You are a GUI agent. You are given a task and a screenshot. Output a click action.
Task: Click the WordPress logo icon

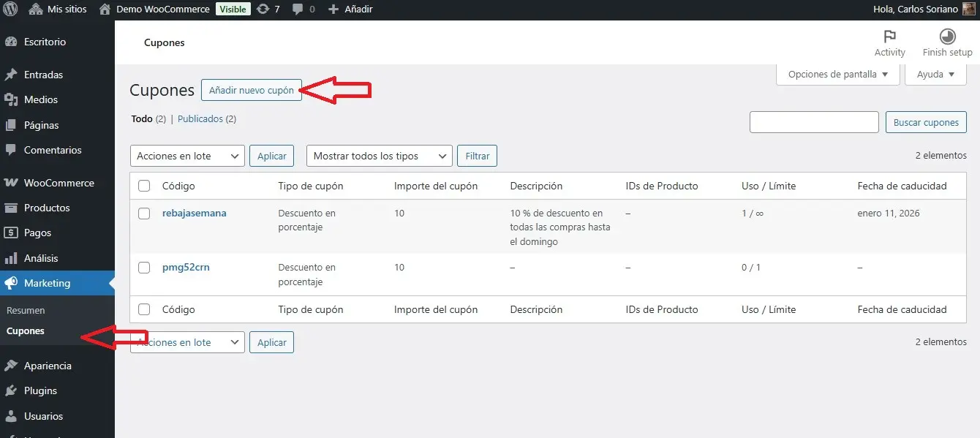(11, 10)
